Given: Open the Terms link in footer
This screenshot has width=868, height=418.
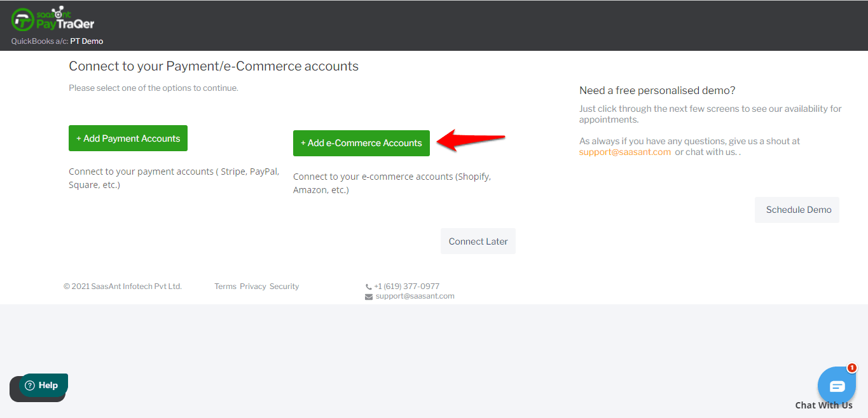Looking at the screenshot, I should [225, 287].
